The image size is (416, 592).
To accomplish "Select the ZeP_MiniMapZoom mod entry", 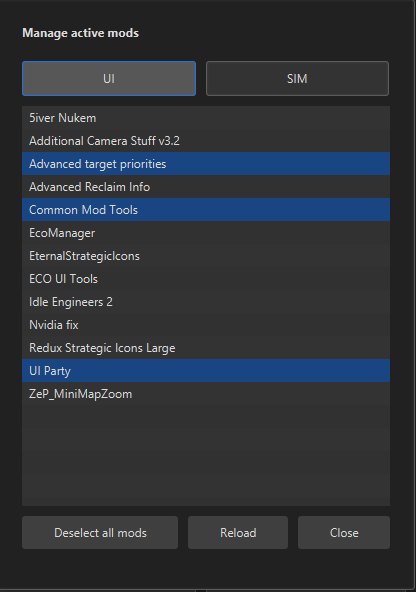I will point(206,394).
